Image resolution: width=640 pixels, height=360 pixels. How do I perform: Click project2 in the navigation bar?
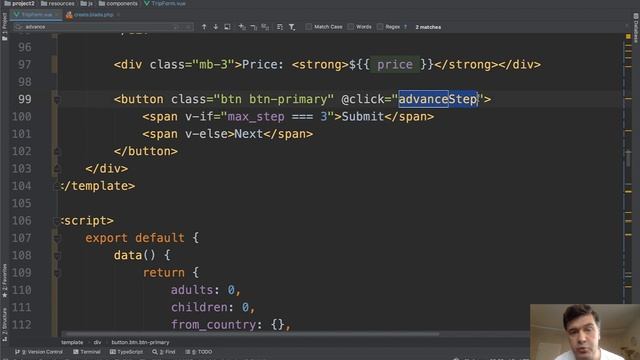pyautogui.click(x=20, y=4)
